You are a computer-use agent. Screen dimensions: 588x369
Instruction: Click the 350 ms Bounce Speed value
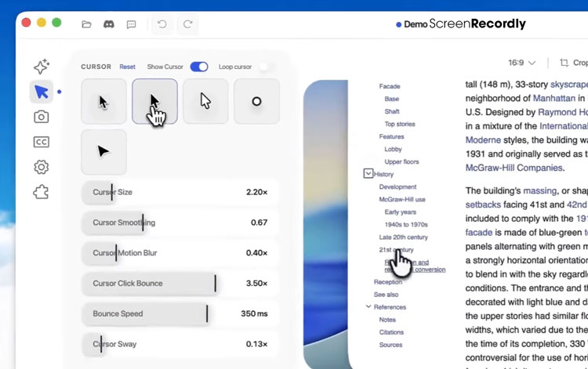click(254, 313)
